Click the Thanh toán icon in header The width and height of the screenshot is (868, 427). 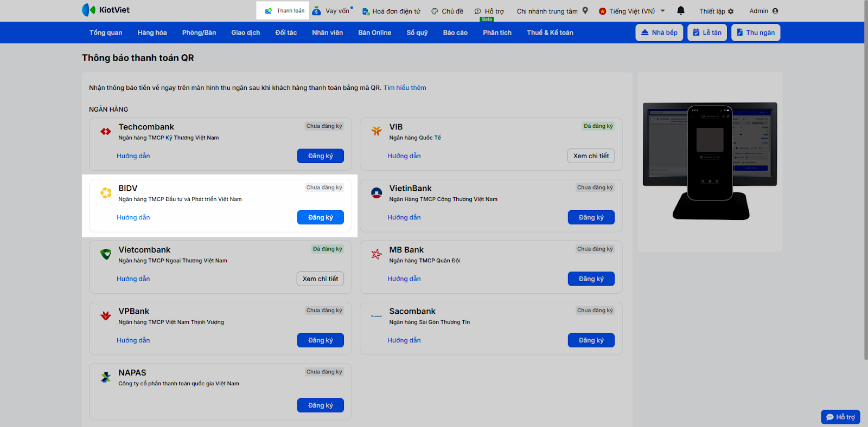click(269, 11)
